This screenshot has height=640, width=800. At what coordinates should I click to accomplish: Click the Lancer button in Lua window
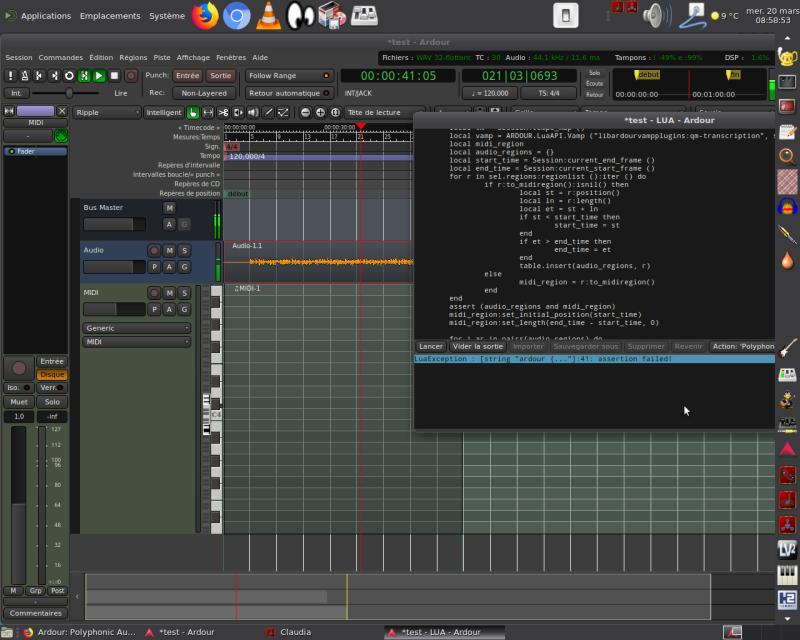[430, 346]
